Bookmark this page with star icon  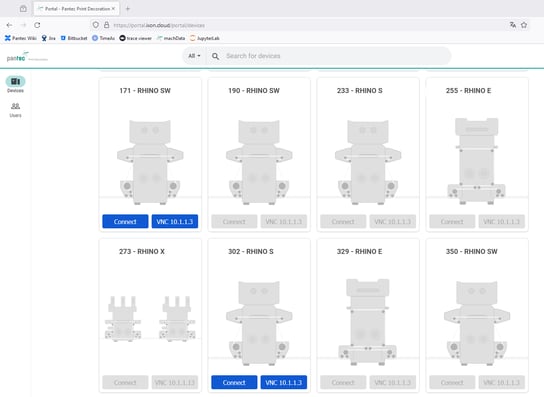click(x=524, y=25)
